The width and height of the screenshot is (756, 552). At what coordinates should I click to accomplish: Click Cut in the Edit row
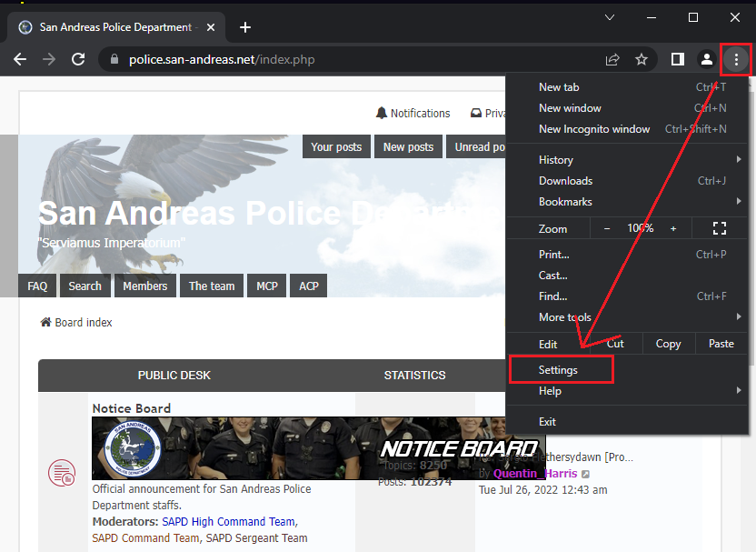[x=616, y=344]
